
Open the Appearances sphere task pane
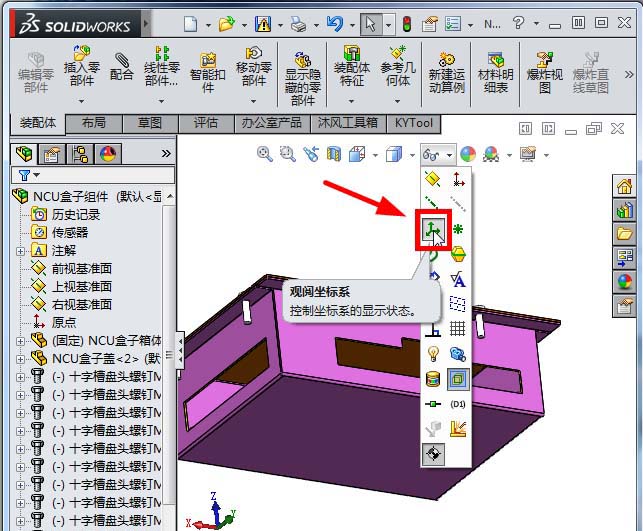pos(624,282)
